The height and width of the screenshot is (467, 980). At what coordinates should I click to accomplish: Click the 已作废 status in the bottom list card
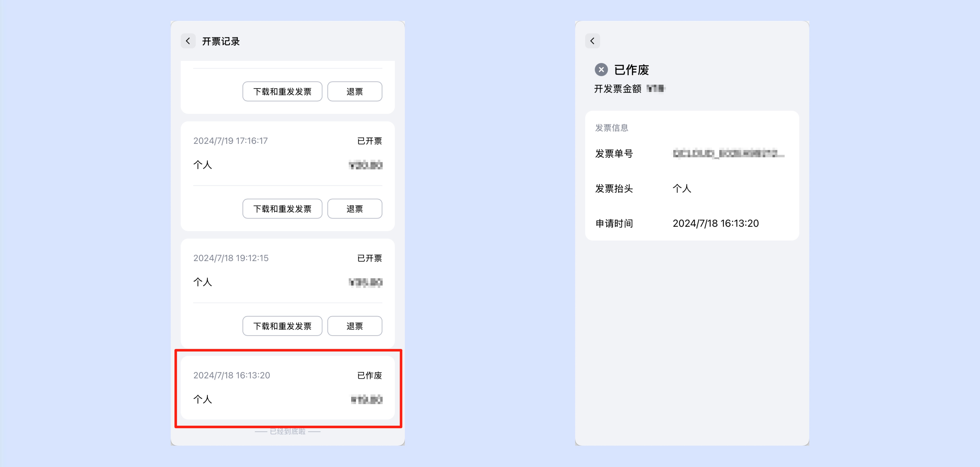(369, 375)
